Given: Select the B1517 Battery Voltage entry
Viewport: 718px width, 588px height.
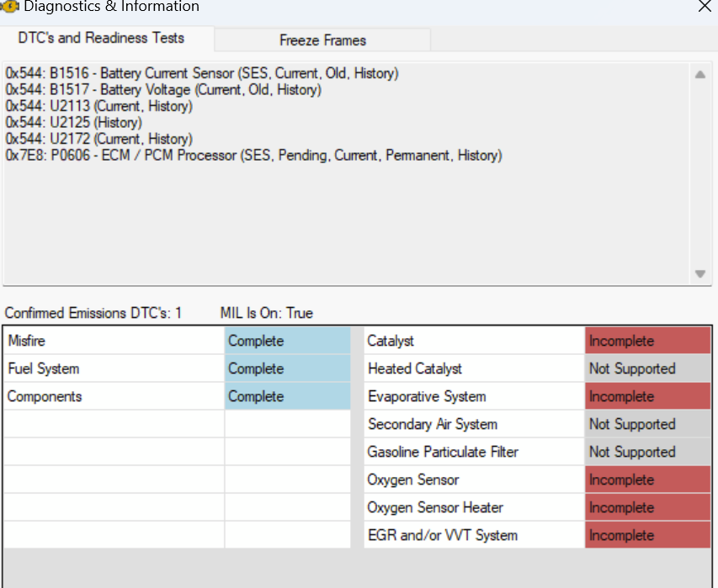Looking at the screenshot, I should click(163, 90).
